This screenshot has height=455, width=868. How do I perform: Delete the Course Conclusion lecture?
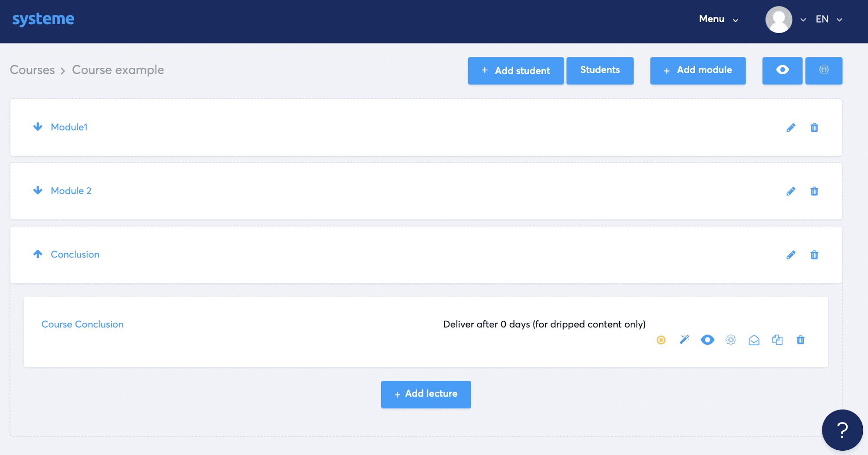[x=801, y=340]
